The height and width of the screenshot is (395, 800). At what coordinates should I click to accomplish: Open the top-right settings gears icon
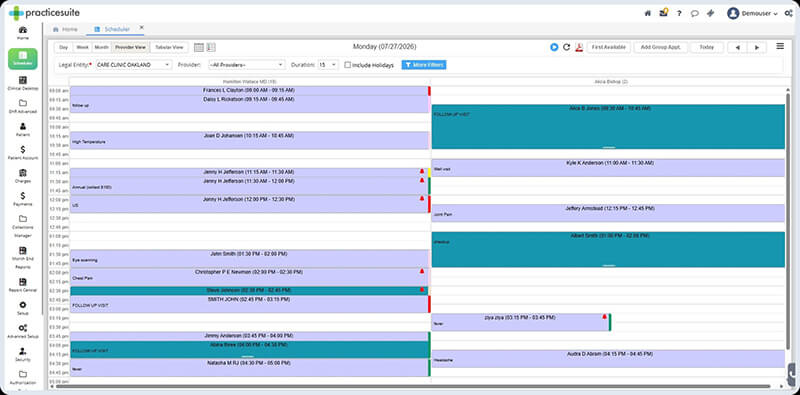click(x=788, y=13)
